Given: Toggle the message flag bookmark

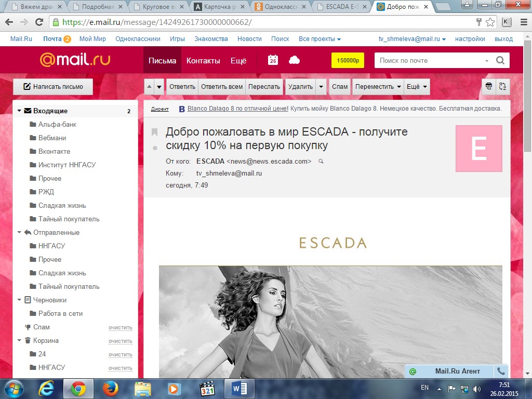Looking at the screenshot, I should (x=154, y=132).
